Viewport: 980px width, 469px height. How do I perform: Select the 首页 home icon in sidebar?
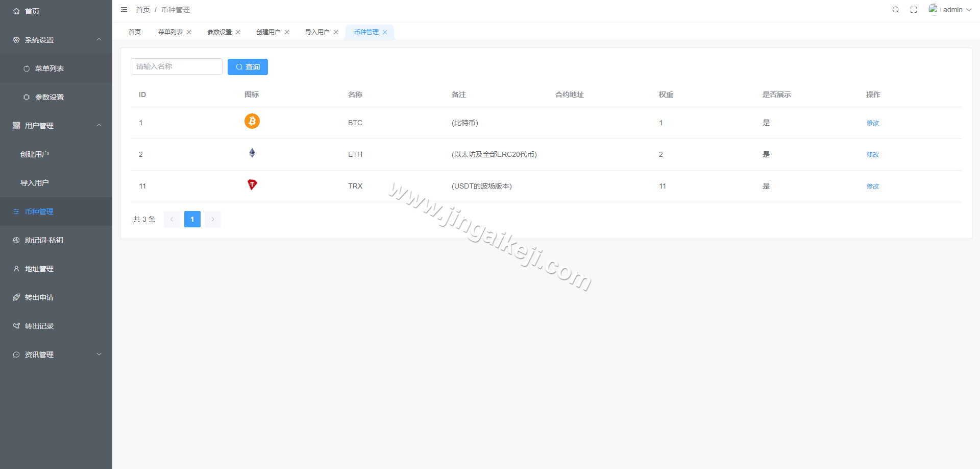tap(16, 11)
